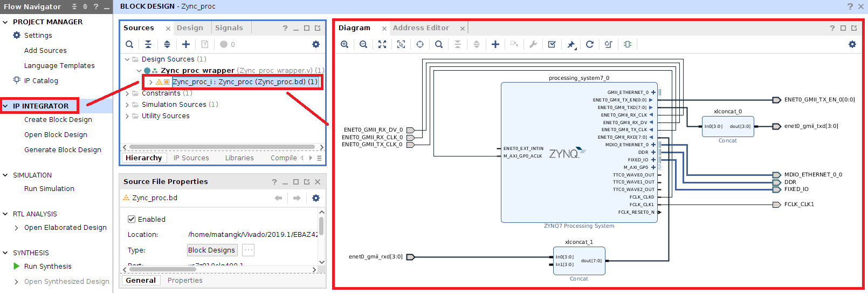Add IP with Diagram plus icon

[495, 44]
